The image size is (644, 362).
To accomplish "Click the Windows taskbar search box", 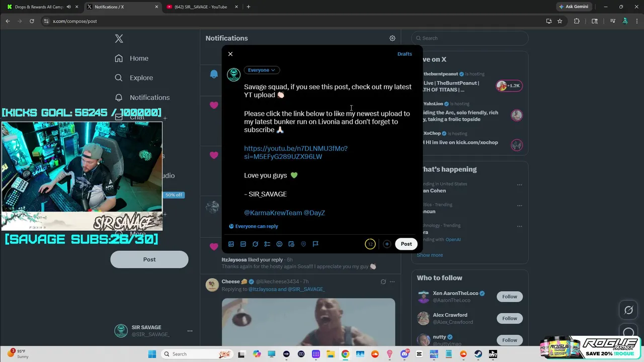I will (x=197, y=354).
